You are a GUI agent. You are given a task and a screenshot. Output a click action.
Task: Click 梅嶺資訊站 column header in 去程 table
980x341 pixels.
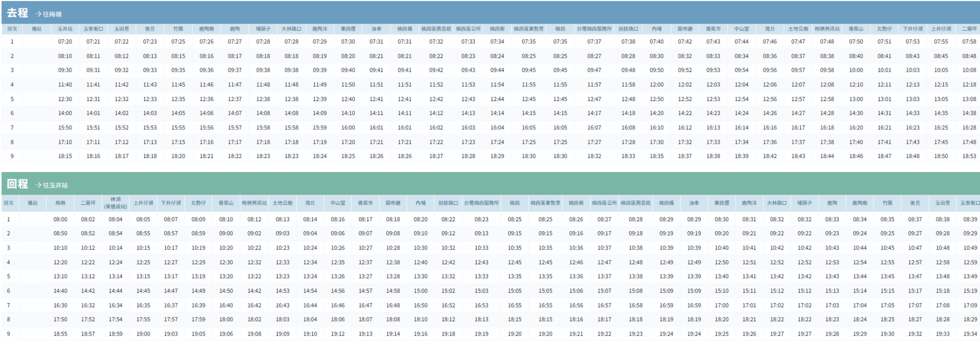click(x=827, y=29)
